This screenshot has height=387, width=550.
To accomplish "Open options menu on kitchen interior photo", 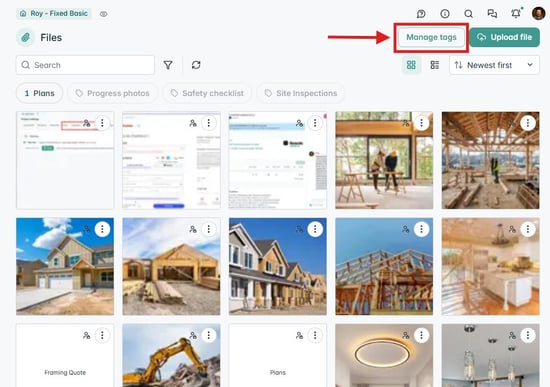I will coord(528,229).
